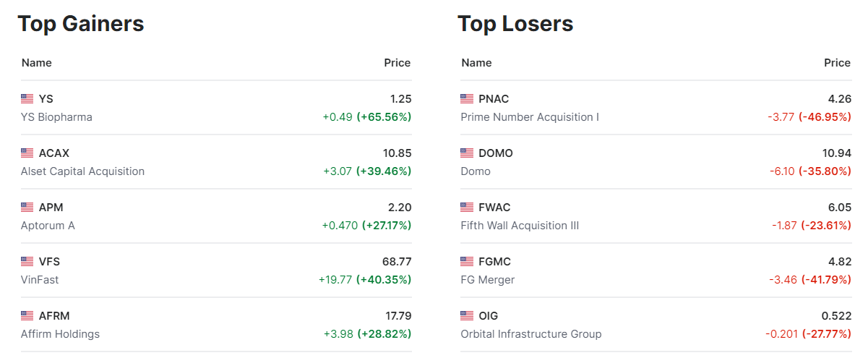
Task: Click the Top Losers heading
Action: pos(515,24)
